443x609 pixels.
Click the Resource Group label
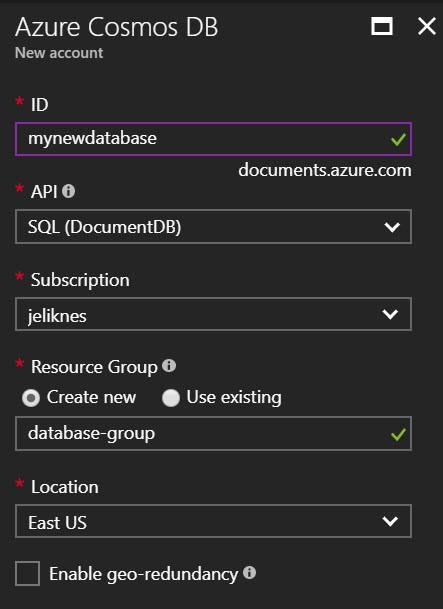[94, 367]
